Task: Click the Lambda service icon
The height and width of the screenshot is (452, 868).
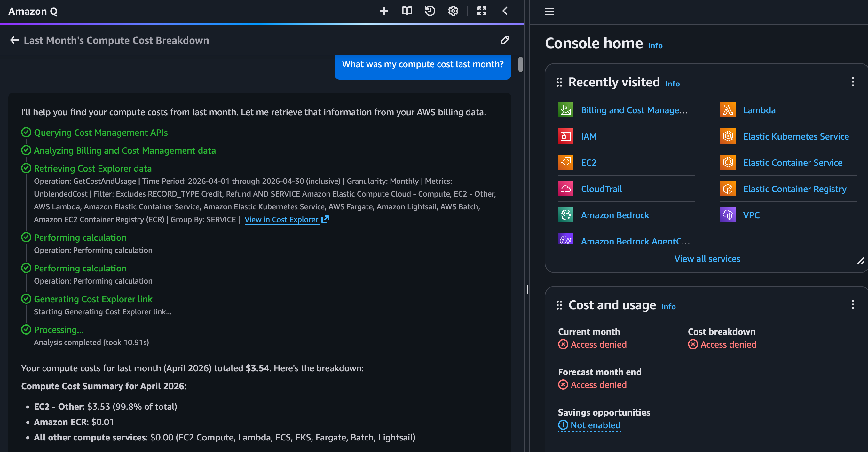Action: click(x=728, y=110)
